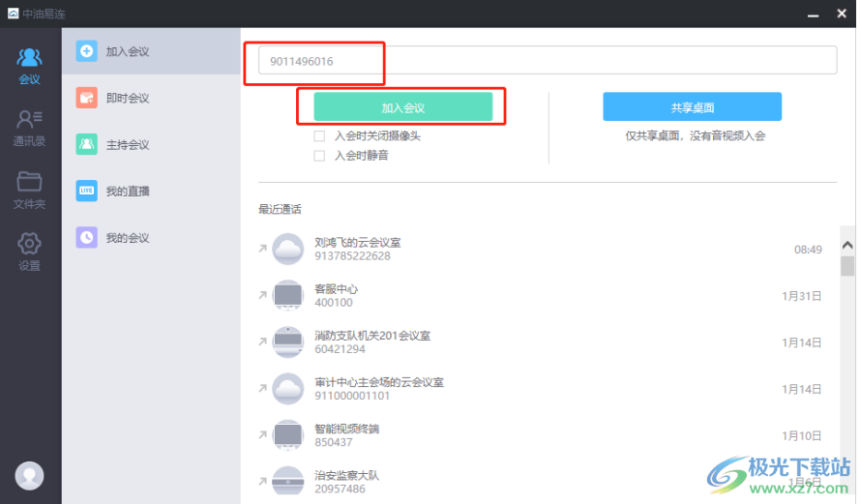
Task: Click the meeting number input field
Action: tap(548, 60)
